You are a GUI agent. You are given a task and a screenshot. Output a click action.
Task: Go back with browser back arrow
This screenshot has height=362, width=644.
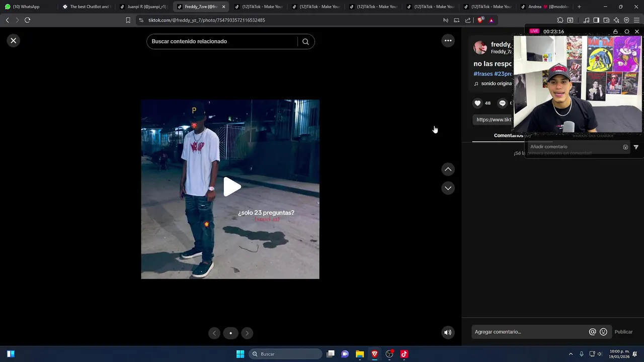click(x=7, y=20)
